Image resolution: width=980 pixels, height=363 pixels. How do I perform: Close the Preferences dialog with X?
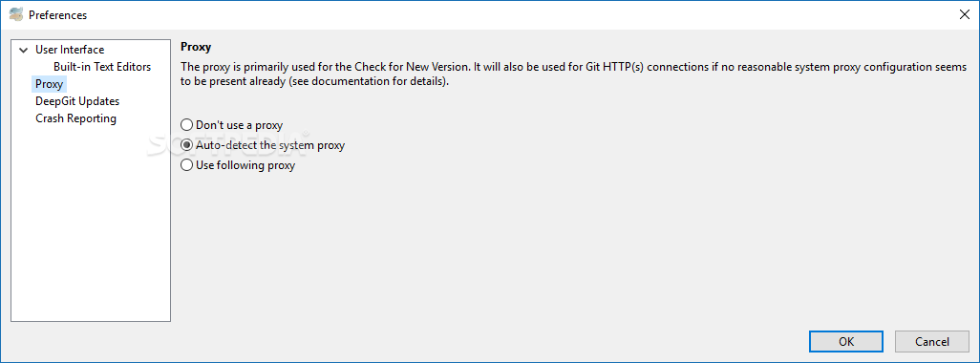(x=965, y=14)
